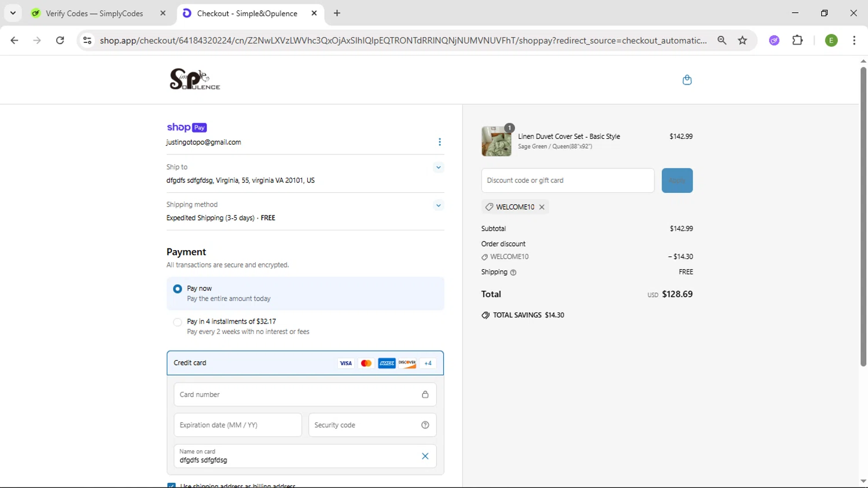Click the card number lock icon
The width and height of the screenshot is (868, 488).
point(425,395)
